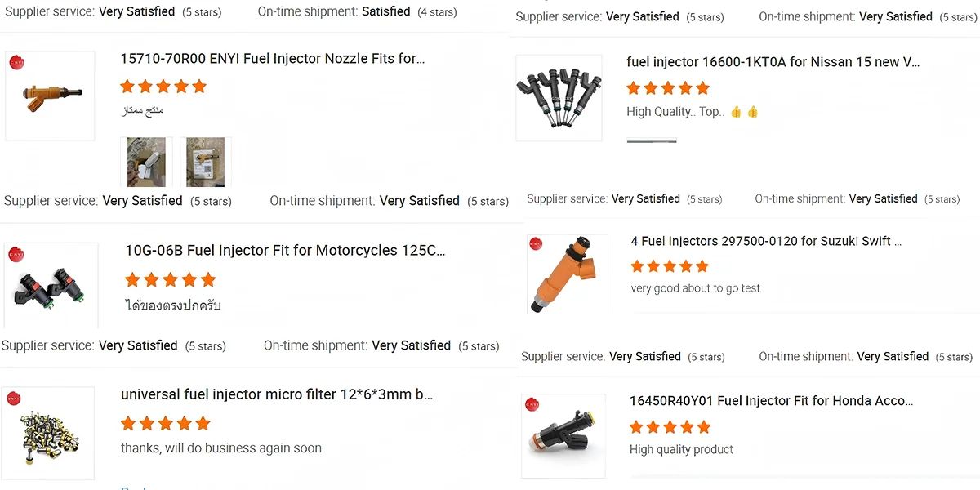The image size is (980, 490).
Task: Click the stars under universal micro filter review
Action: [x=166, y=423]
